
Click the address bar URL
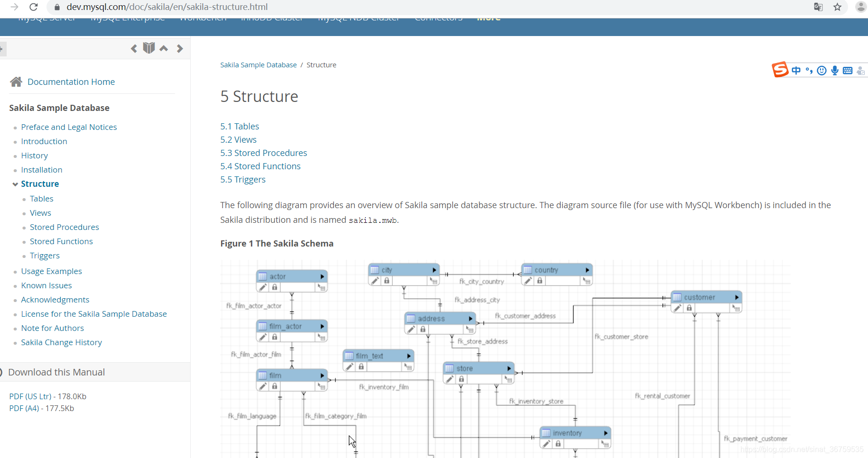(x=167, y=7)
